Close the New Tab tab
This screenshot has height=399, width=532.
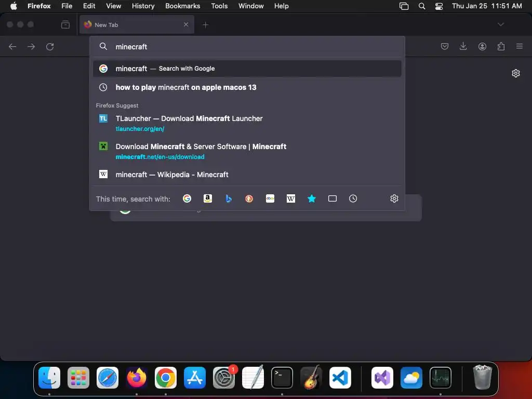pos(186,24)
